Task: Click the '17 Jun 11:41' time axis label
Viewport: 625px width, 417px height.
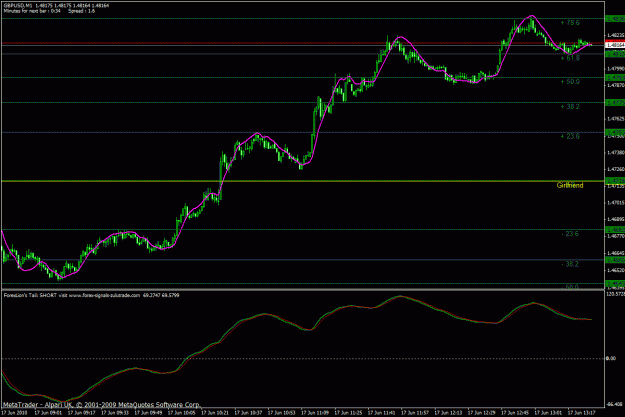Action: point(381,413)
